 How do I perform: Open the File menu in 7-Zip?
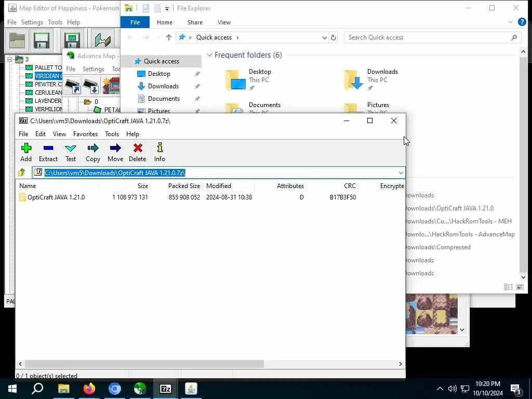coord(23,134)
